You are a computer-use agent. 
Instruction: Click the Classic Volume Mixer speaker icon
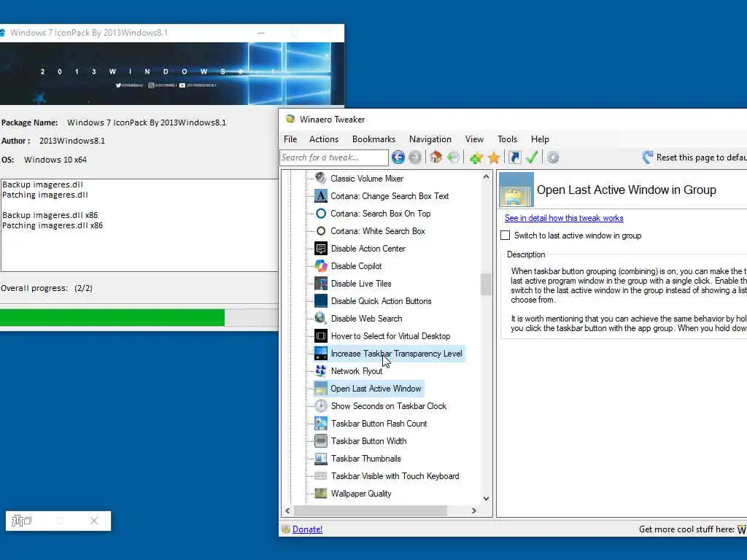321,178
